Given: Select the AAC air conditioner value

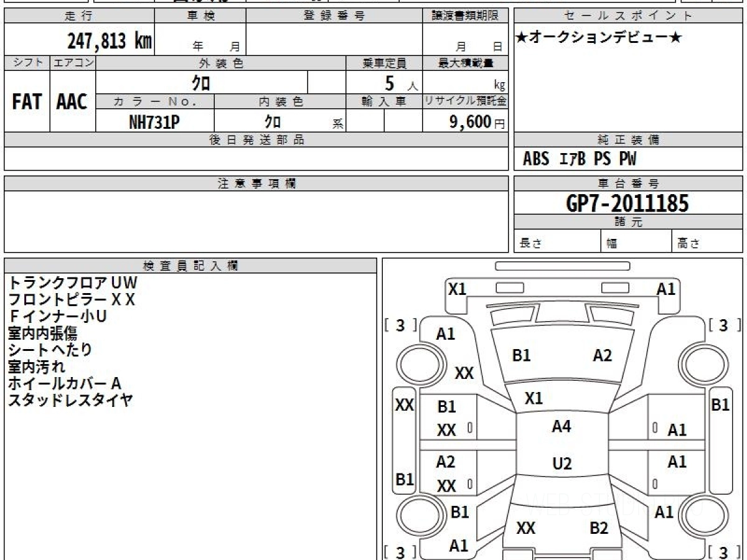Looking at the screenshot, I should 72,101.
